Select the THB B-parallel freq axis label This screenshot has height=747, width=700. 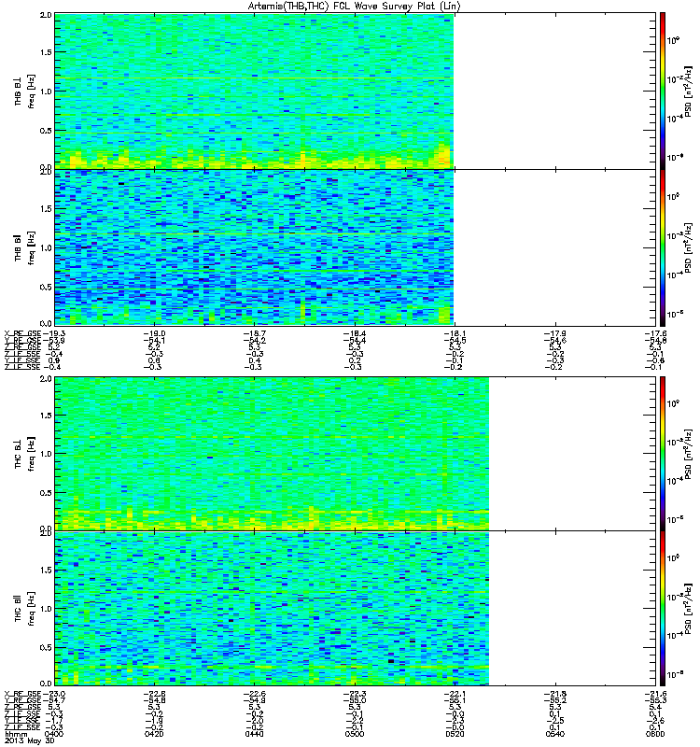(x=25, y=247)
